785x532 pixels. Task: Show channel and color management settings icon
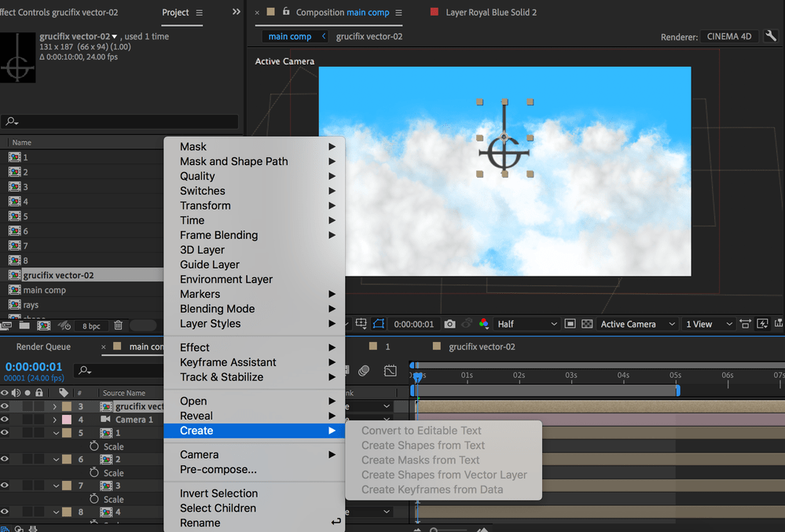click(483, 324)
